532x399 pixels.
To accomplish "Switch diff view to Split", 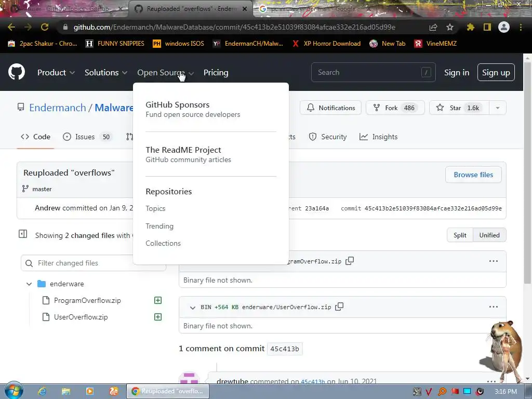I will (x=460, y=235).
